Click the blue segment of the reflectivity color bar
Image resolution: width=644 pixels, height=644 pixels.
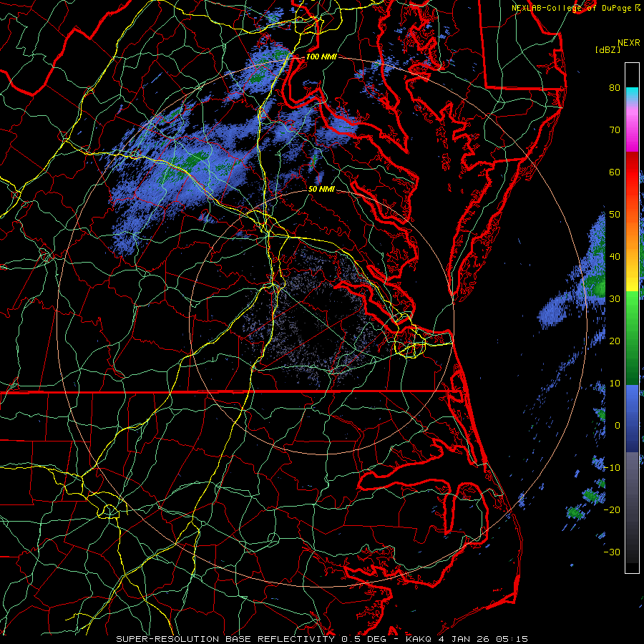click(632, 418)
